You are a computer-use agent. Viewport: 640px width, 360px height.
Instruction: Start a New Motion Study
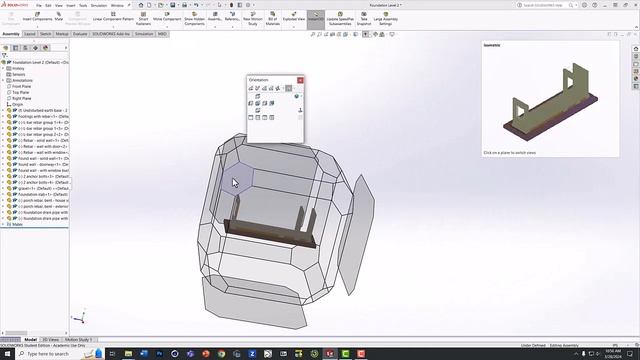253,19
